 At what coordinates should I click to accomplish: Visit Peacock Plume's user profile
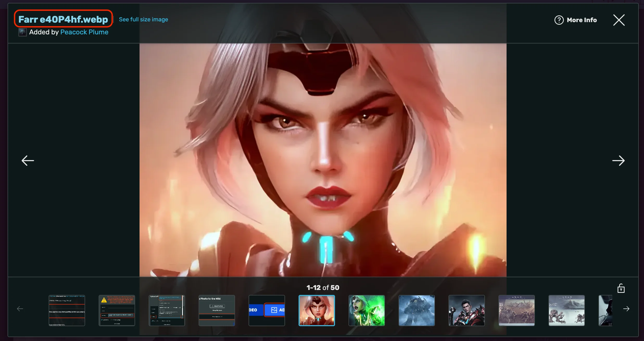pyautogui.click(x=84, y=32)
